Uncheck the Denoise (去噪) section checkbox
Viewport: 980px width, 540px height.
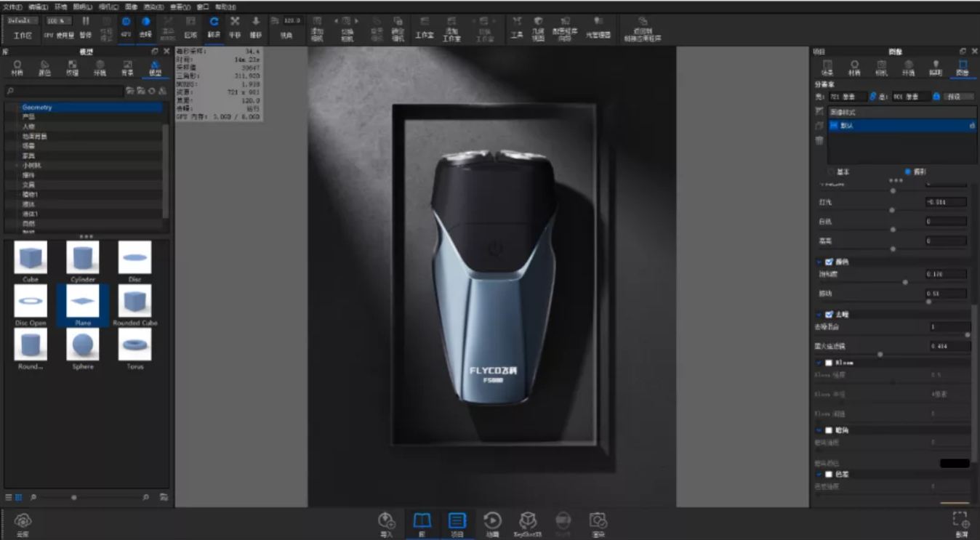pos(830,315)
